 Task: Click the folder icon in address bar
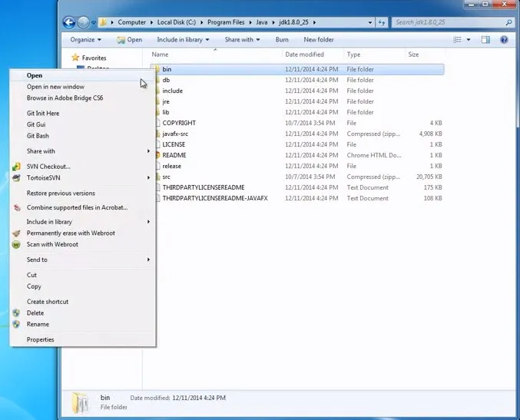pos(104,22)
